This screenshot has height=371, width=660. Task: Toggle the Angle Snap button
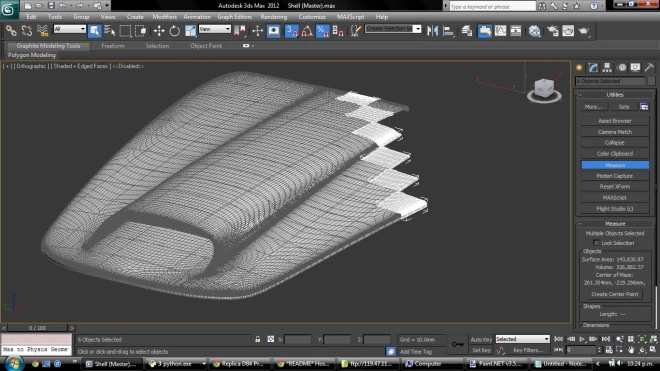(307, 31)
